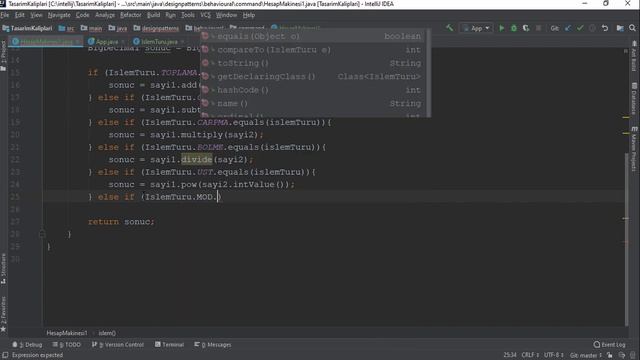Open the Run menu
This screenshot has width=640, height=360.
point(170,15)
